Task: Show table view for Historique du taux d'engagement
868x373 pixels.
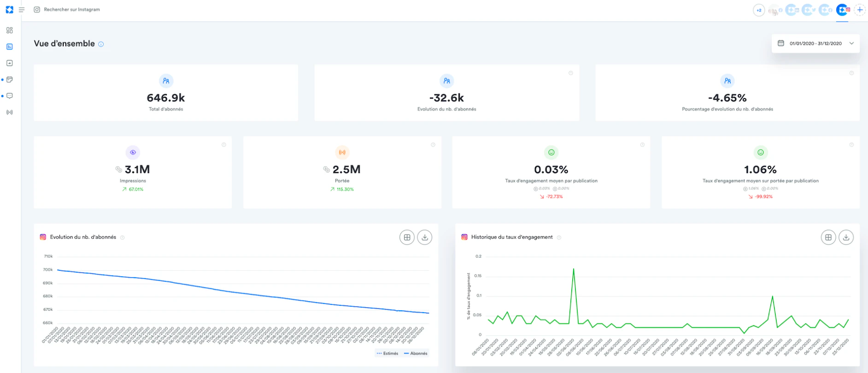Action: coord(828,238)
